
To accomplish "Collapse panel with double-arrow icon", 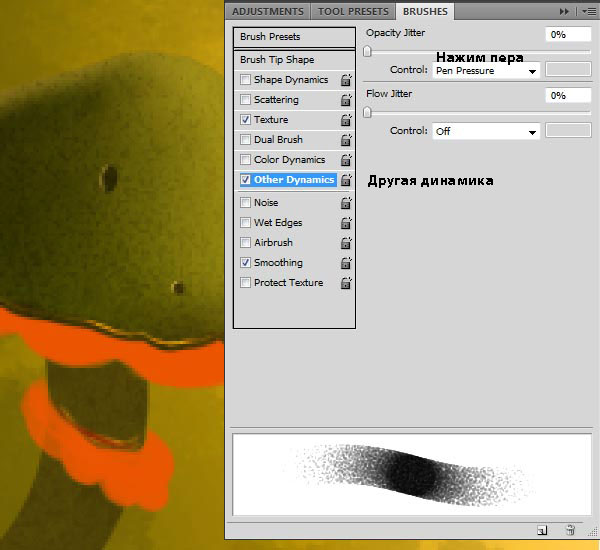I will coord(564,11).
